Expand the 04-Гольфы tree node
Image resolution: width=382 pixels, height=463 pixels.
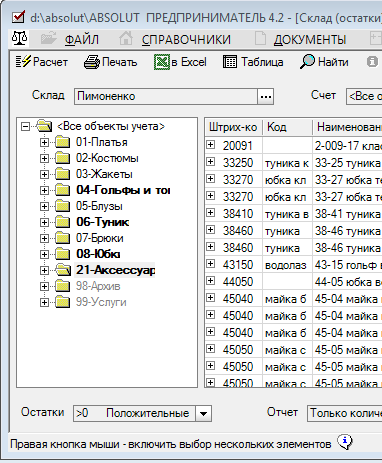(x=44, y=190)
